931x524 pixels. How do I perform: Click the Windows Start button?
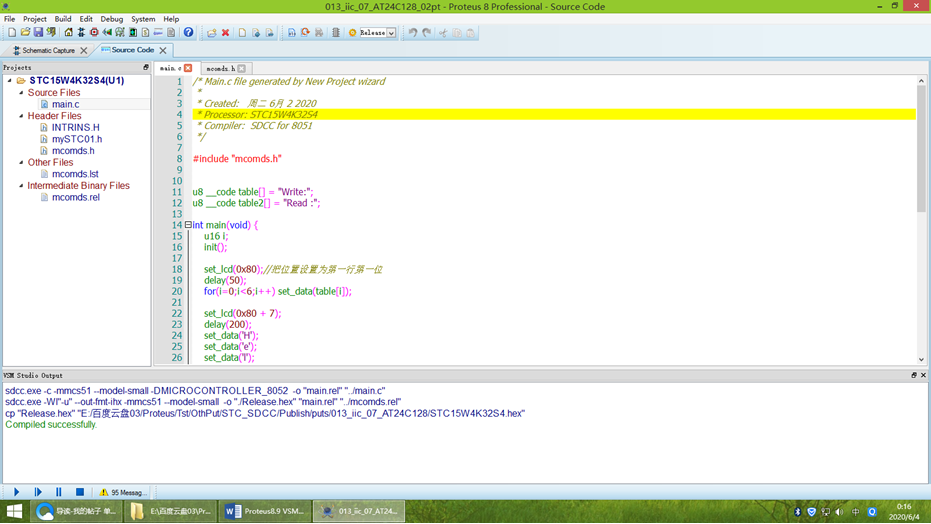click(14, 512)
